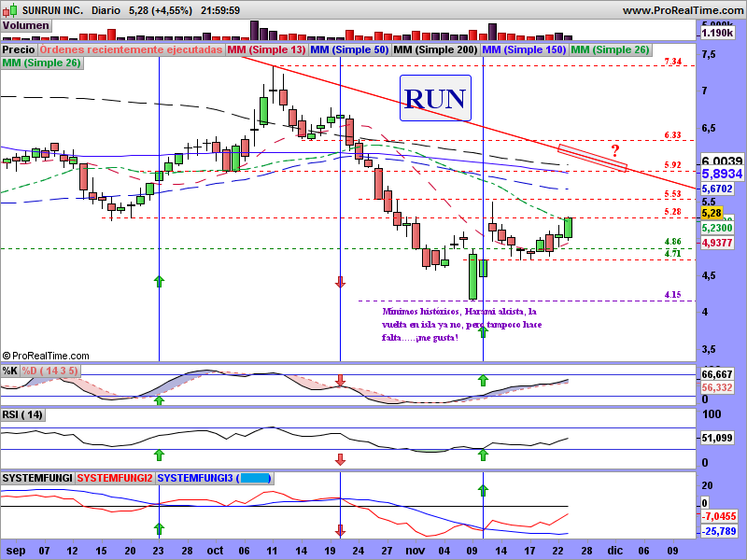Screen dimensions: 747x560
Task: Click the 5.53 level label
Action: (x=672, y=194)
